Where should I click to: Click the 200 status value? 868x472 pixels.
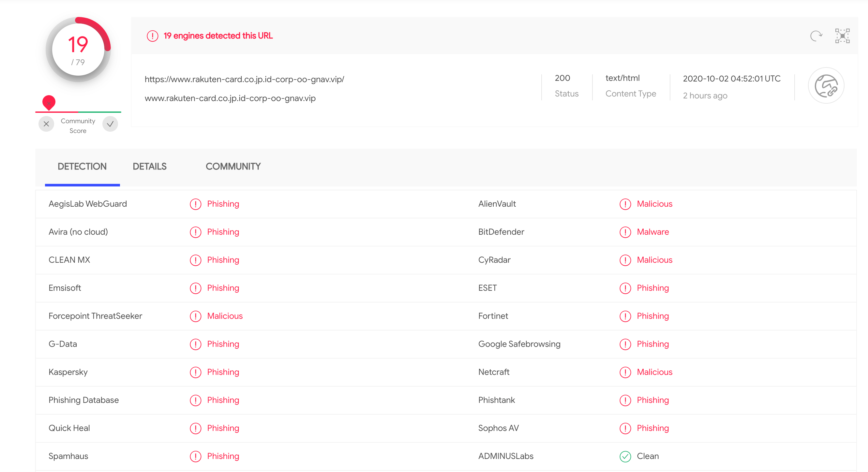pyautogui.click(x=562, y=78)
